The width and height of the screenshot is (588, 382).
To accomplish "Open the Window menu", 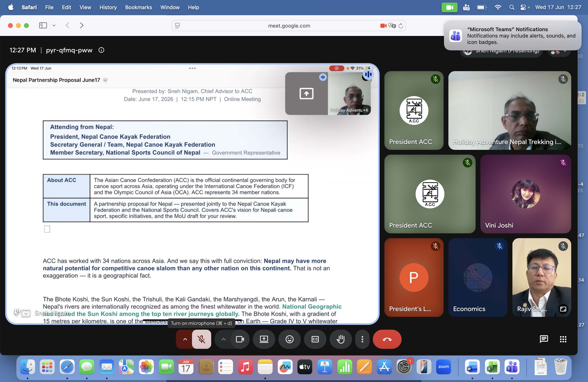I will click(170, 7).
